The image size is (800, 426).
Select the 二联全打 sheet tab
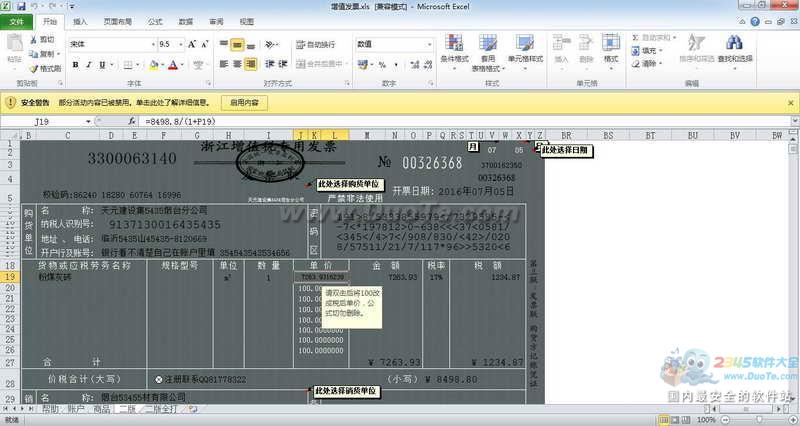point(161,409)
